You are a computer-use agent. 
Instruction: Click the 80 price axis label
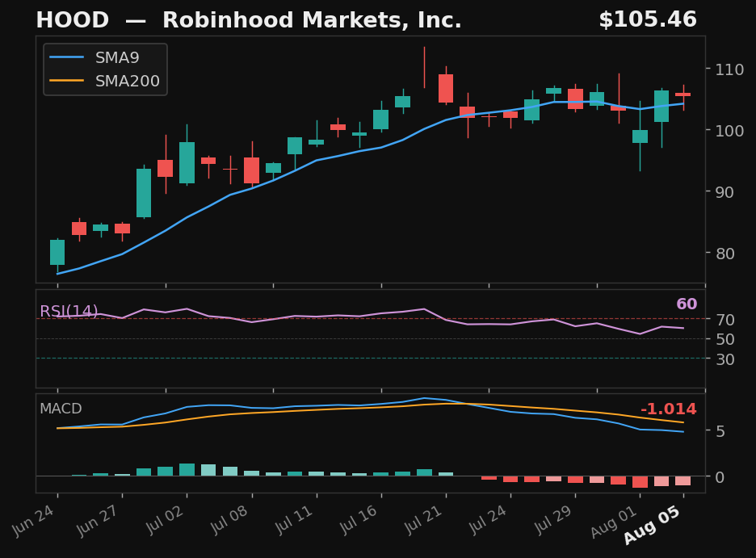[724, 254]
